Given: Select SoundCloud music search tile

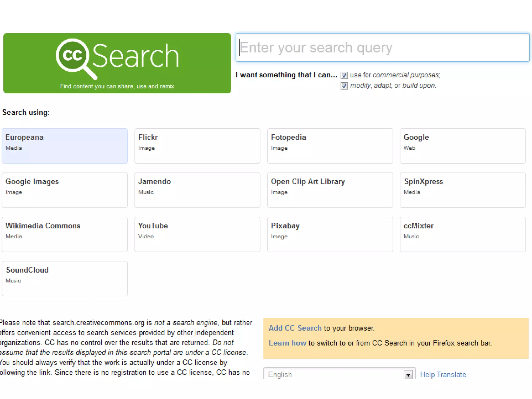Looking at the screenshot, I should (x=65, y=278).
